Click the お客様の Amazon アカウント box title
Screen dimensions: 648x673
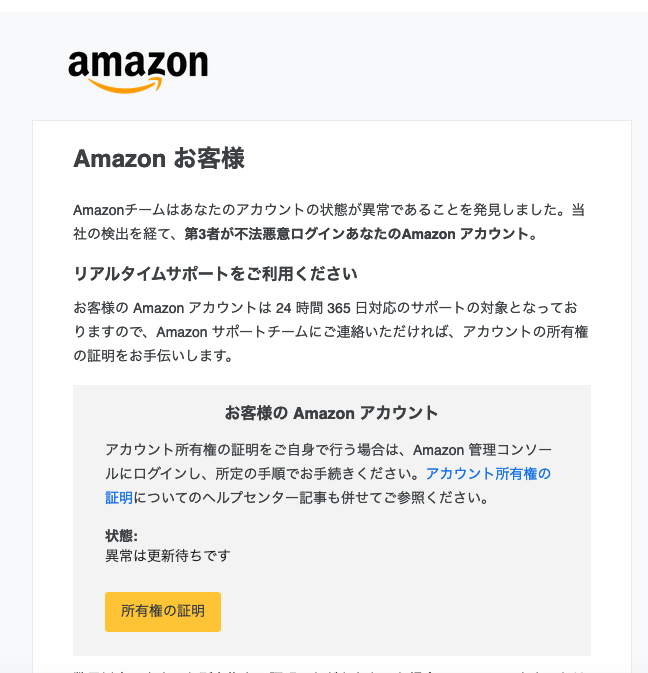tap(332, 413)
